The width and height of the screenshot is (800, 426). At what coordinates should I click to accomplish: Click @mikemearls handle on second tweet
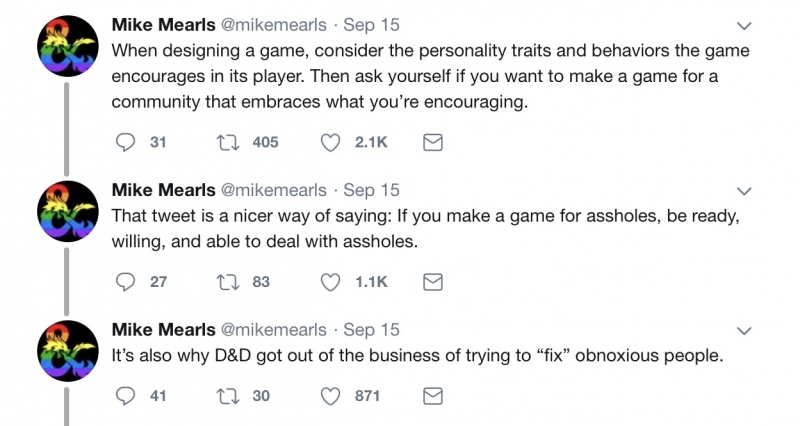click(273, 190)
